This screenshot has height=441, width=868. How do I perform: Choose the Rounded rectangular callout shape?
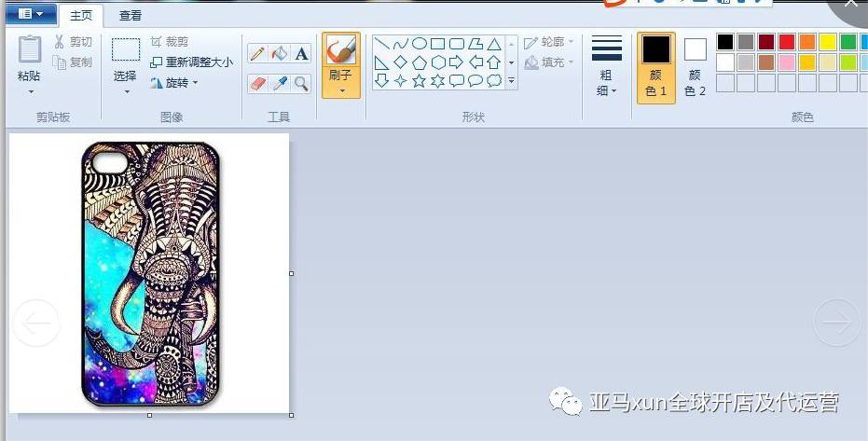(x=456, y=81)
